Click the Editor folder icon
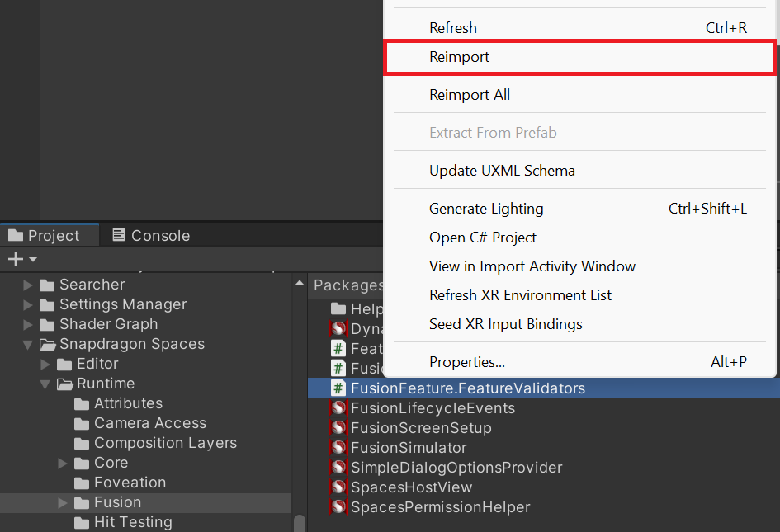This screenshot has width=780, height=532. tap(64, 365)
